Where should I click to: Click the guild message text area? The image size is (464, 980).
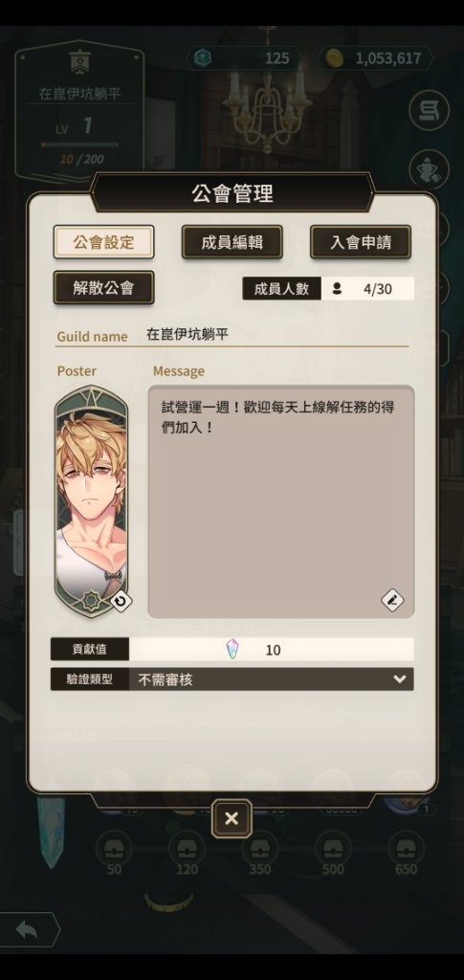click(x=281, y=501)
